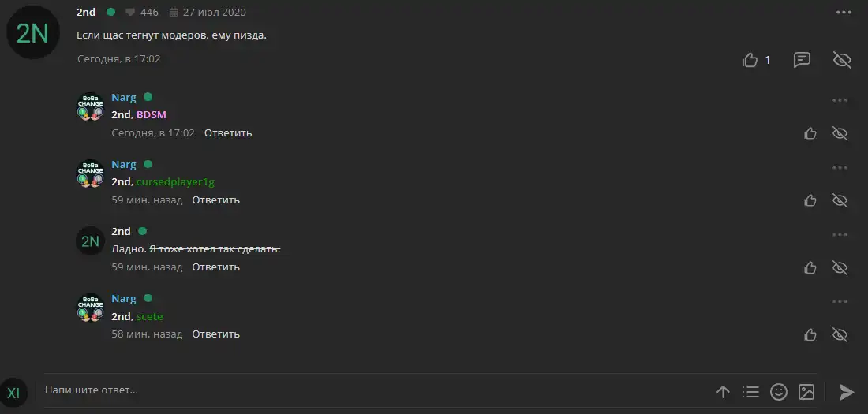Open 2nd's large avatar thumbnail
Viewport: 868px width, 414px height.
tap(32, 33)
